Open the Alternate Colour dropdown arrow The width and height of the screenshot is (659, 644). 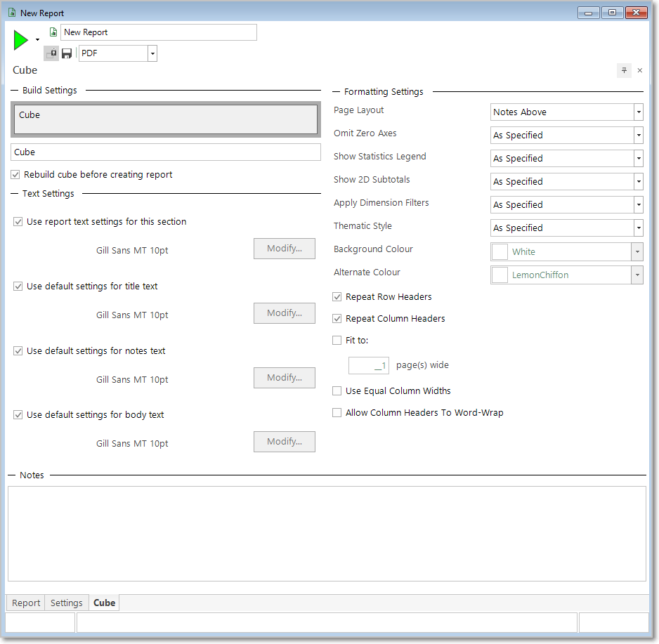[637, 275]
